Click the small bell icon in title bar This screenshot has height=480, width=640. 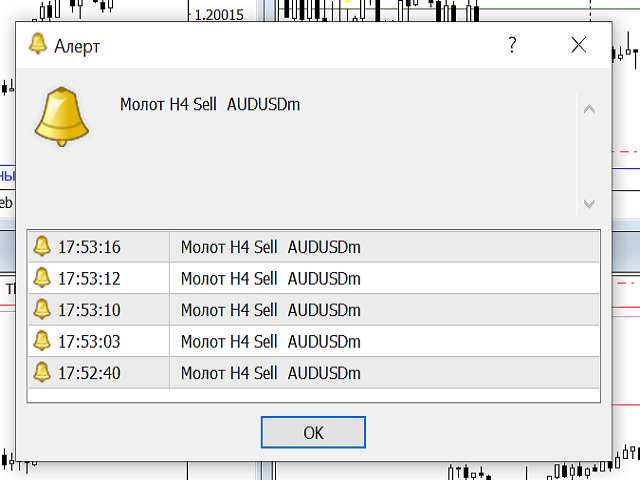(38, 44)
